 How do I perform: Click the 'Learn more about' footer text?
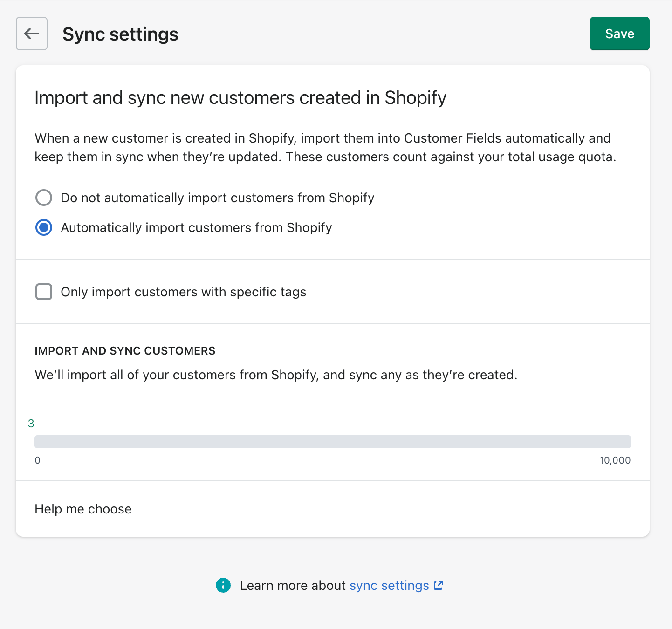coord(293,585)
